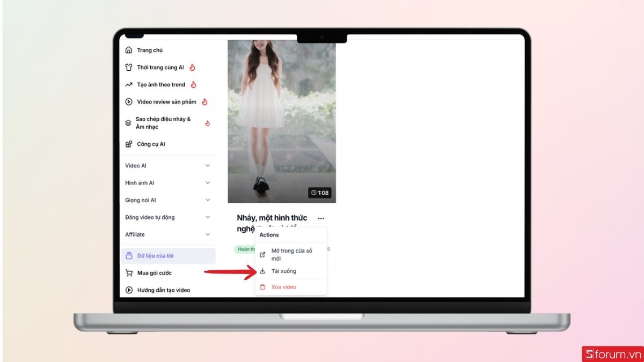Expand the Hình ảnh AI section
Image resolution: width=644 pixels, height=362 pixels.
208,183
